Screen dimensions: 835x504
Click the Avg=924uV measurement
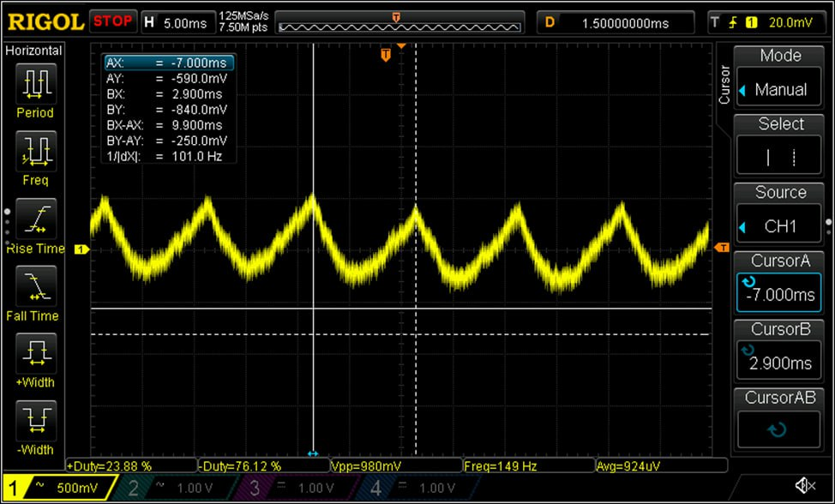(661, 466)
